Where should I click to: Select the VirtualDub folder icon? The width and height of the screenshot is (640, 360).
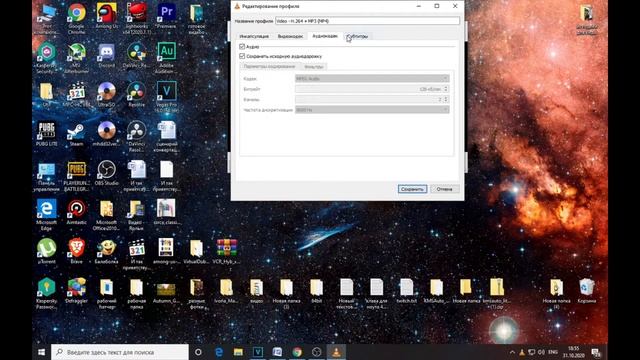(196, 251)
